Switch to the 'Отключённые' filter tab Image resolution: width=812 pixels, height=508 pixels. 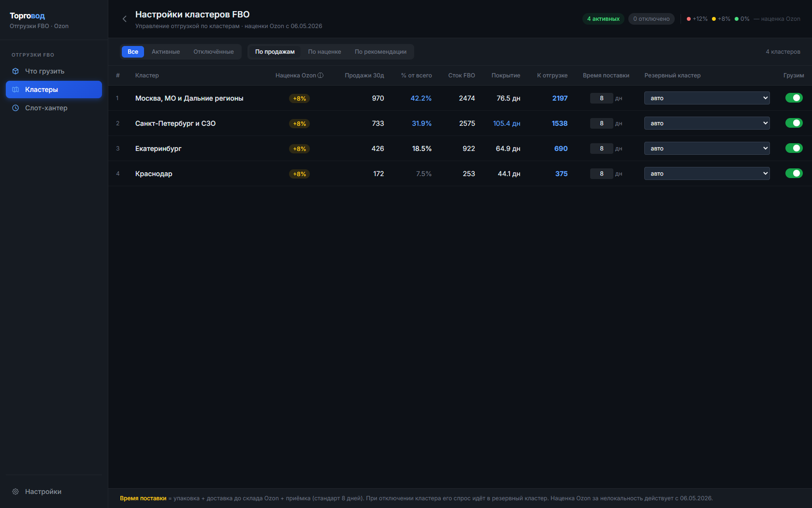point(214,52)
